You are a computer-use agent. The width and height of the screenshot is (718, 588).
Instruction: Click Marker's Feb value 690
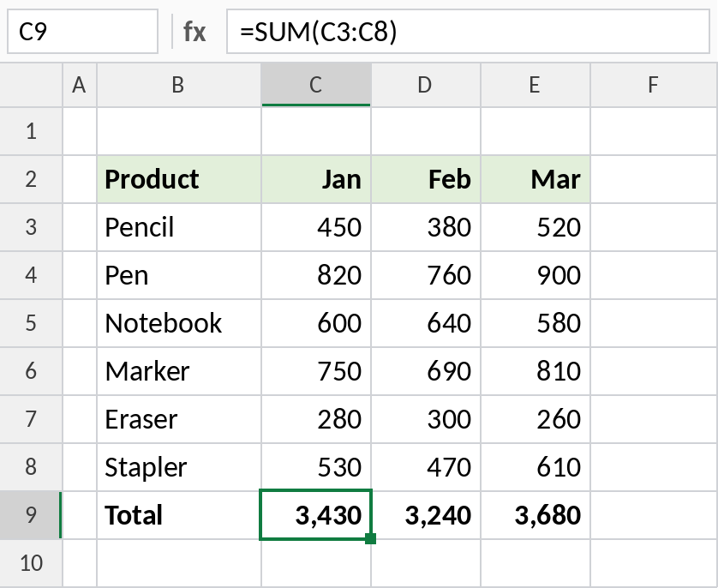426,371
